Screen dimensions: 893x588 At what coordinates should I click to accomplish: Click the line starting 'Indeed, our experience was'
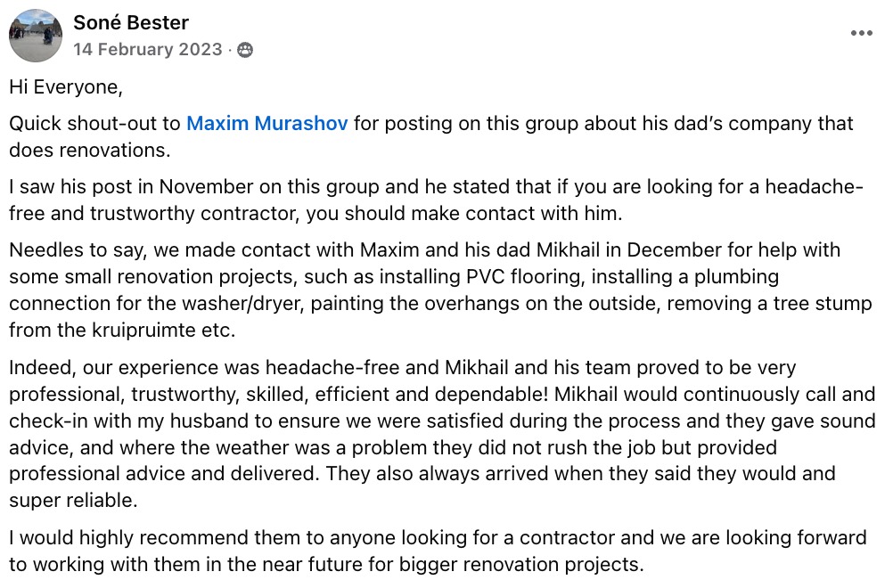(403, 368)
